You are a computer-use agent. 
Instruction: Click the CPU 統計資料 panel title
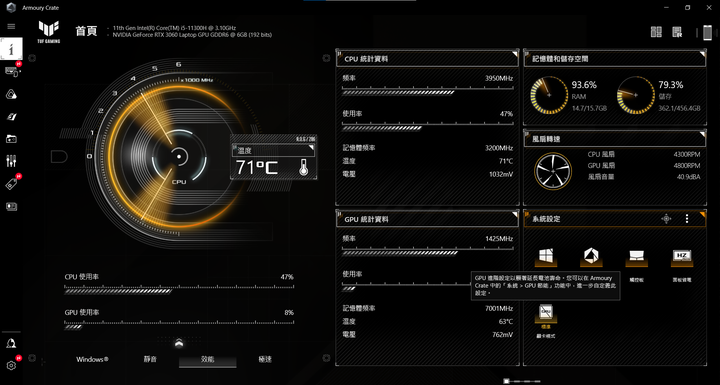click(366, 59)
